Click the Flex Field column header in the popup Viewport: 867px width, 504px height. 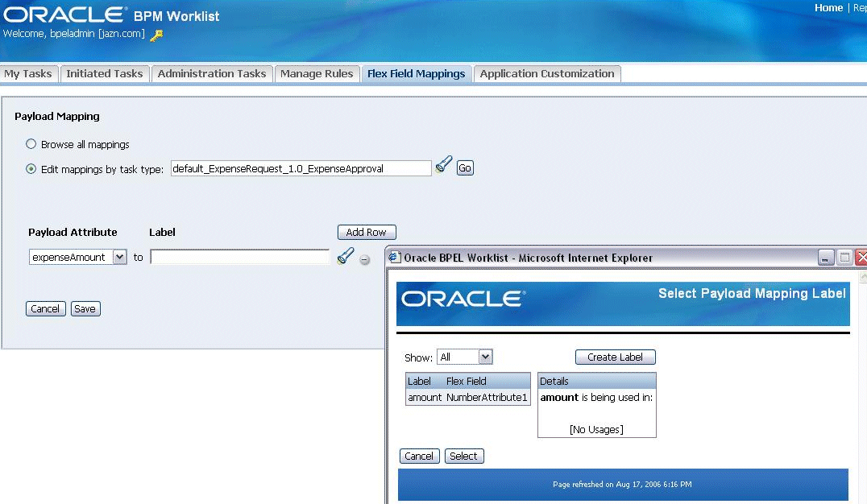tap(466, 382)
